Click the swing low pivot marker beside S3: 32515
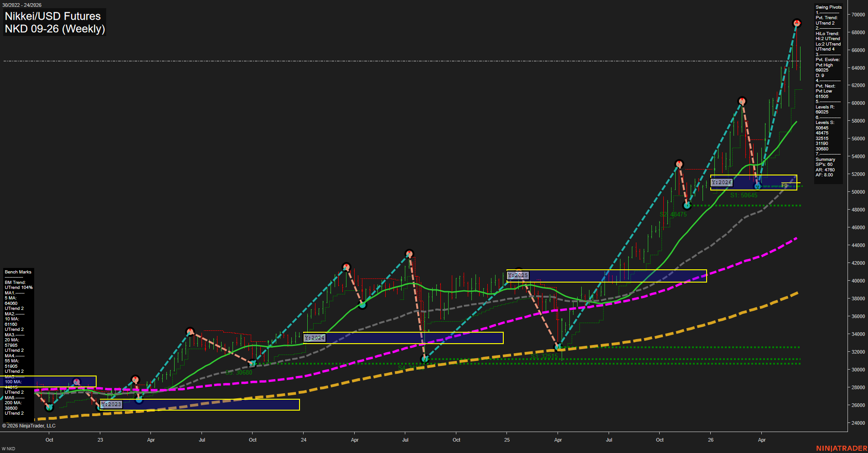 (x=558, y=347)
